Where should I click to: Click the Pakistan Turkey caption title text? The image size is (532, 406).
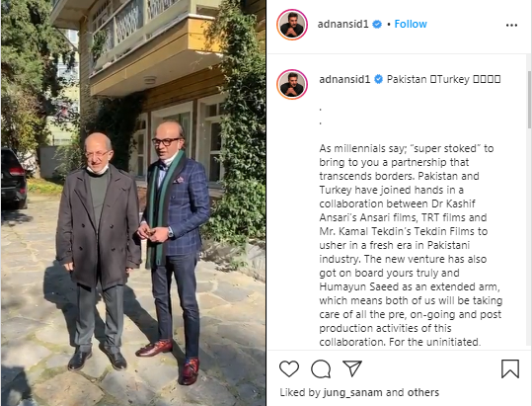tap(444, 79)
